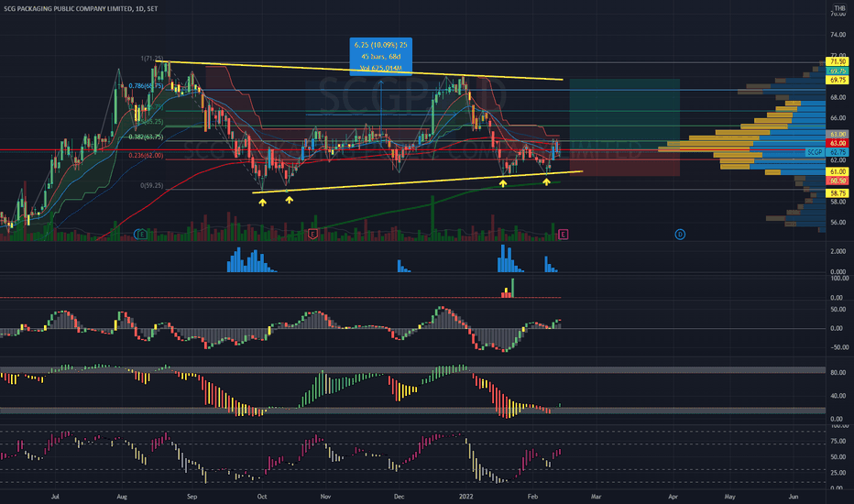Click the pink E marker near mid-February
Image resolution: width=854 pixels, height=504 pixels.
tap(564, 235)
